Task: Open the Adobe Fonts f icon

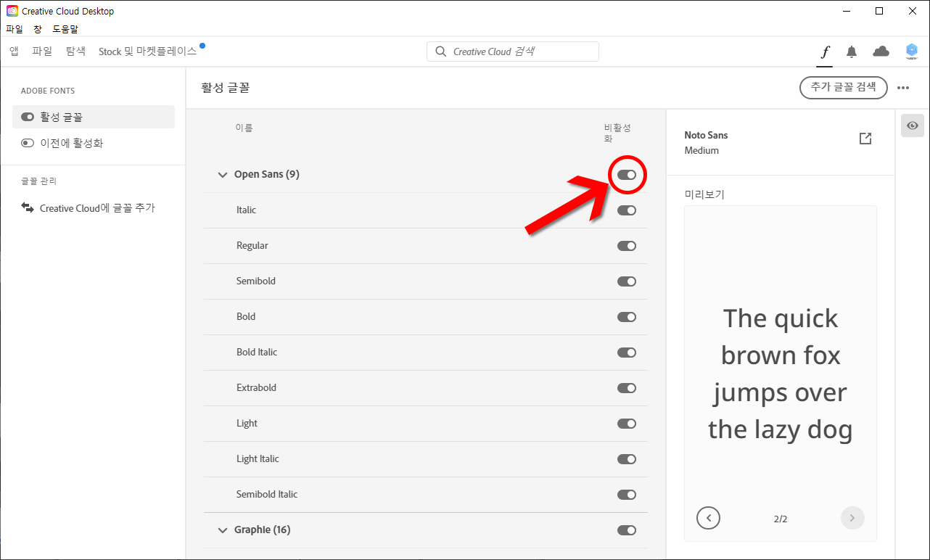Action: click(826, 52)
